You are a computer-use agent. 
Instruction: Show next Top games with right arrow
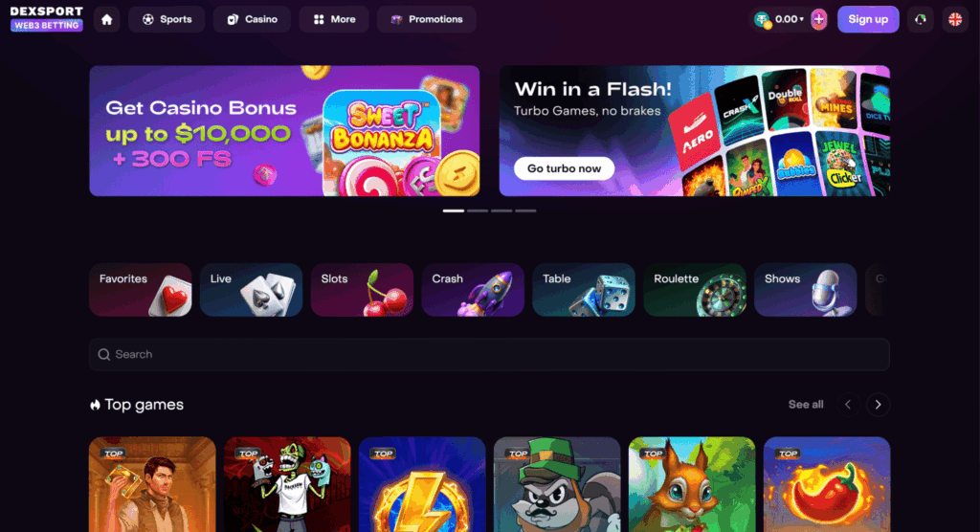[x=879, y=405]
